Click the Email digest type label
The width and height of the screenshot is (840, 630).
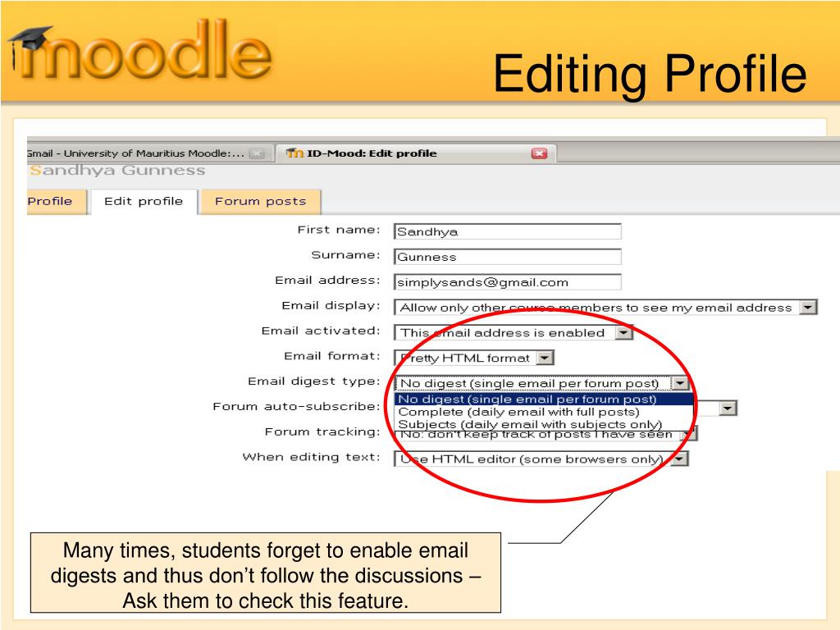click(x=313, y=381)
